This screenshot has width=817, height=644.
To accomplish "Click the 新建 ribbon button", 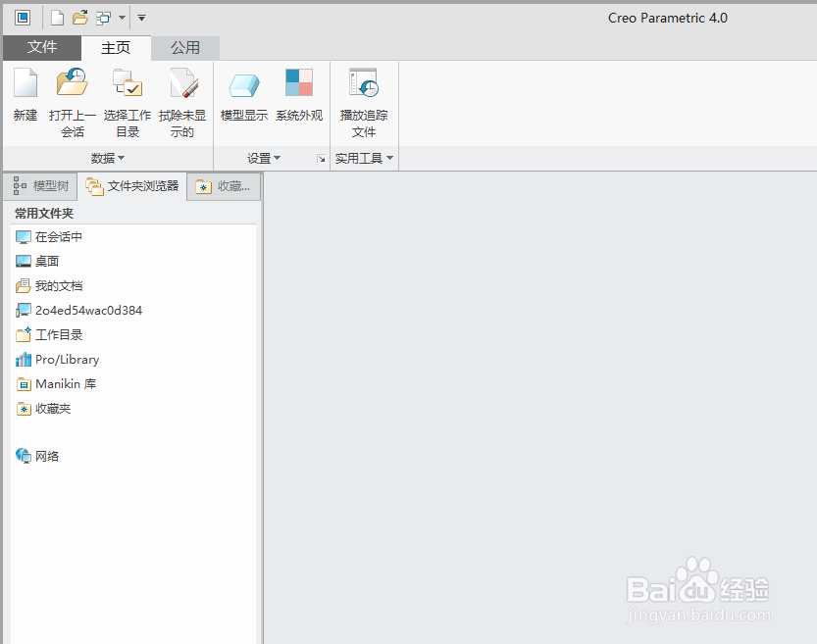I will click(26, 95).
